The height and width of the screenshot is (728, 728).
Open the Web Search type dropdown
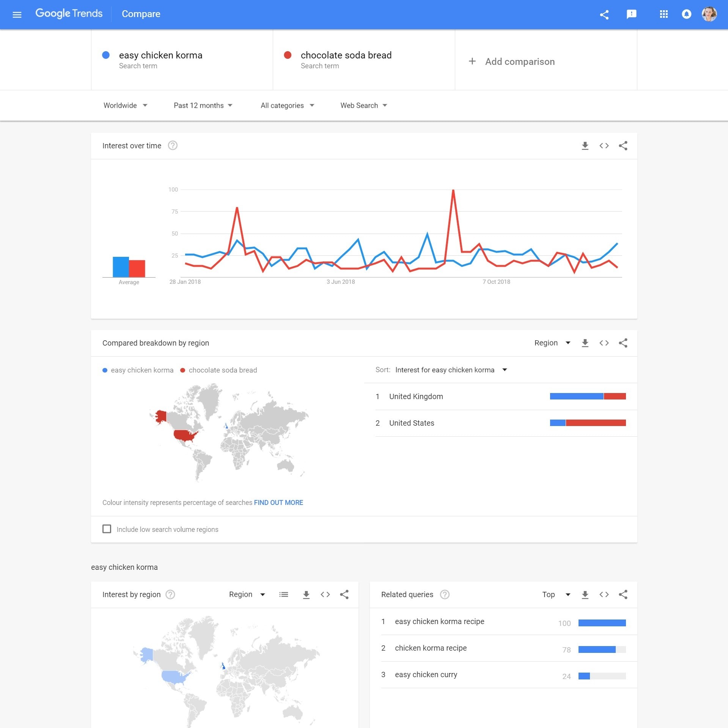pos(363,105)
